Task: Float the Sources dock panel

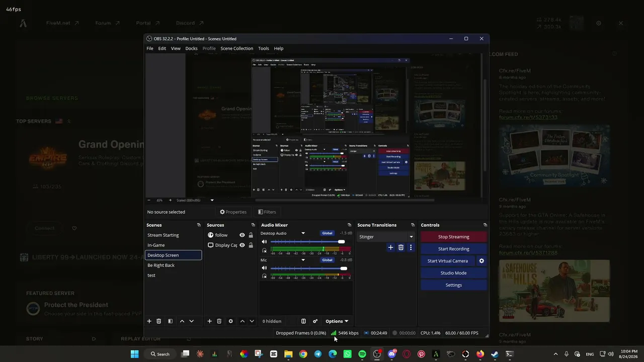Action: (253, 225)
